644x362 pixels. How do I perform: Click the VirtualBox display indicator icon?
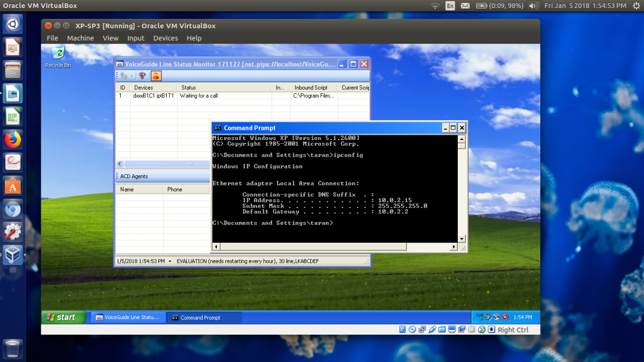click(452, 329)
